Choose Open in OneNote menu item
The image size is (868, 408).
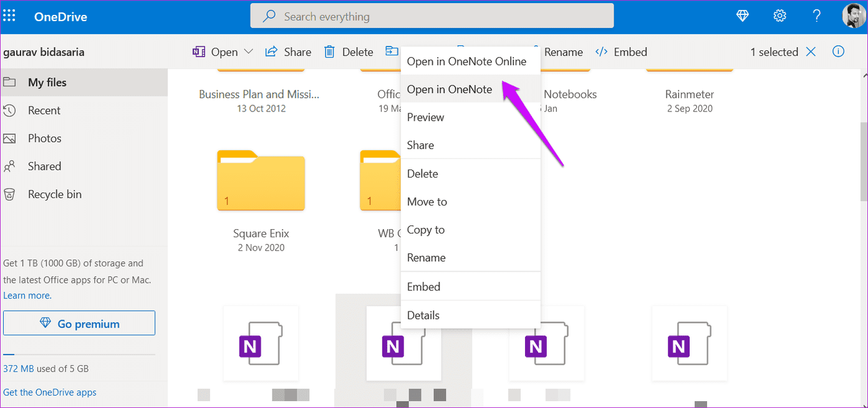[x=470, y=89]
